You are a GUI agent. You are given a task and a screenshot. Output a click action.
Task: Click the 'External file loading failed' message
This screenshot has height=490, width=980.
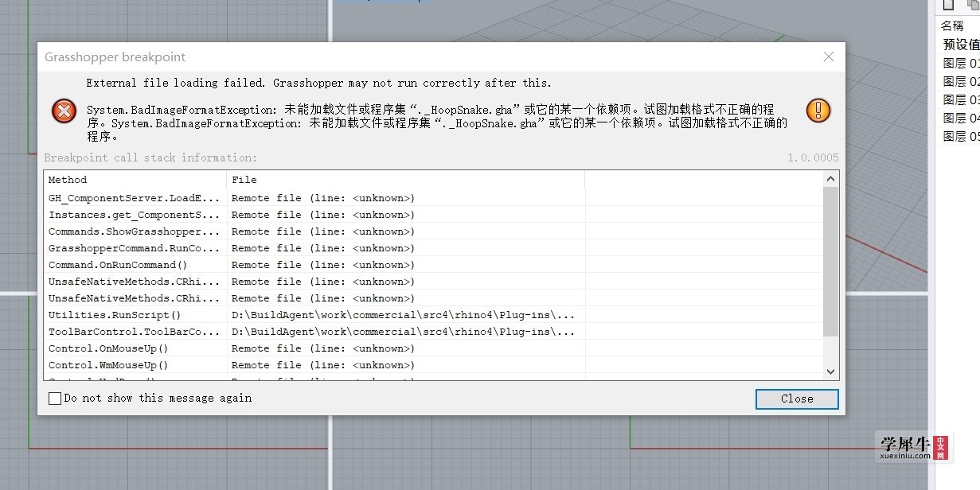(x=318, y=83)
